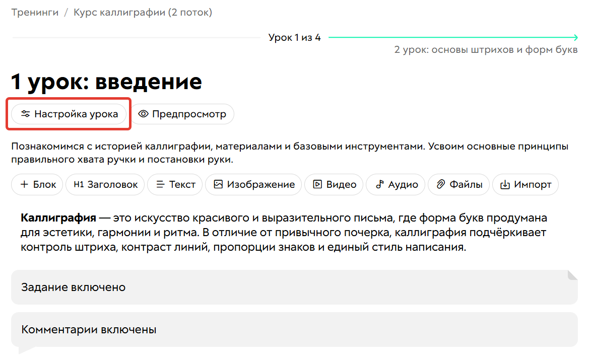Open lesson preview with Предпросмотр
The image size is (590, 364).
click(x=183, y=114)
